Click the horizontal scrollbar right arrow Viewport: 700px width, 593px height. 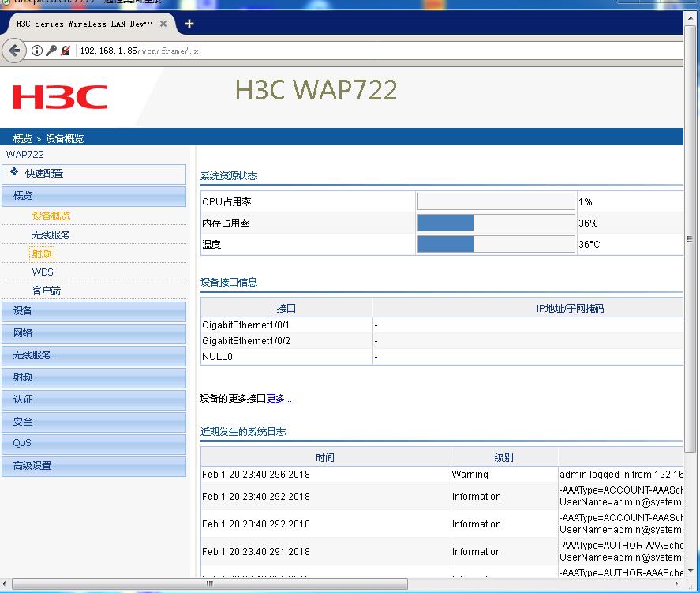[x=677, y=584]
